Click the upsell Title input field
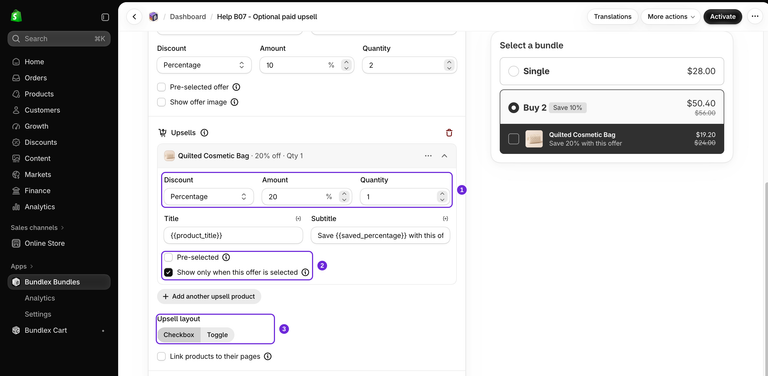Viewport: 768px width, 376px height. point(234,235)
